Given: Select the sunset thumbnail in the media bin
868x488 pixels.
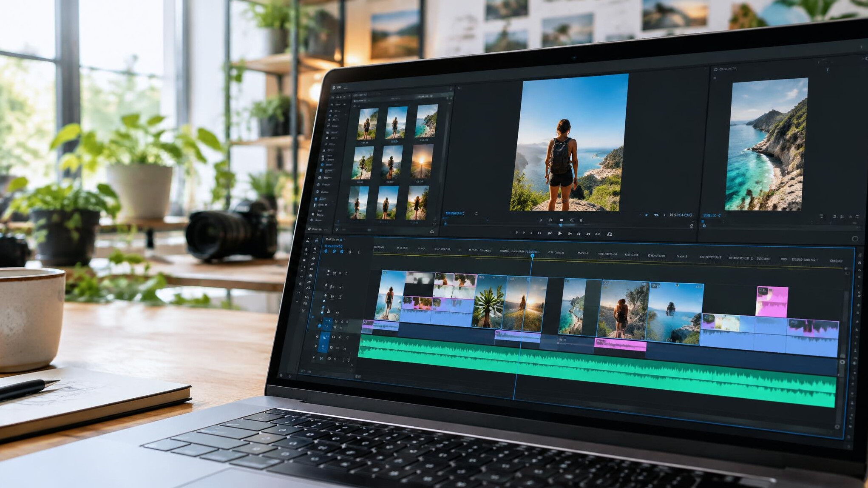Looking at the screenshot, I should click(422, 162).
